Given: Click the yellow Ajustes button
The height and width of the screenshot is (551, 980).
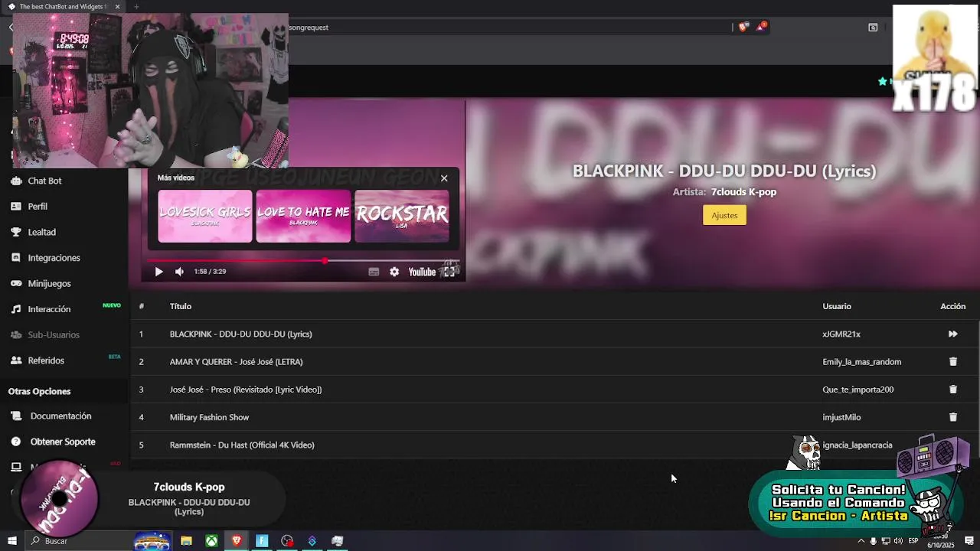Looking at the screenshot, I should (724, 215).
